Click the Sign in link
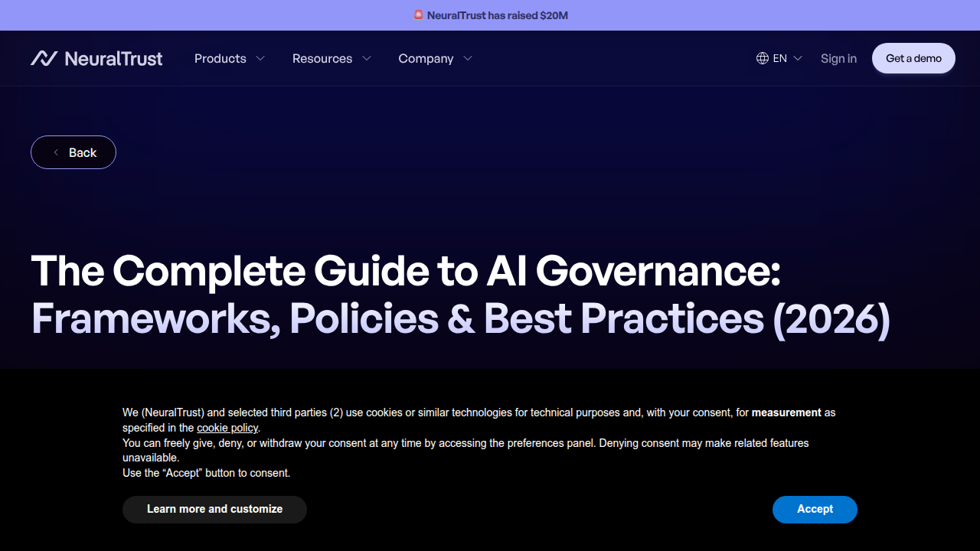 [x=838, y=58]
